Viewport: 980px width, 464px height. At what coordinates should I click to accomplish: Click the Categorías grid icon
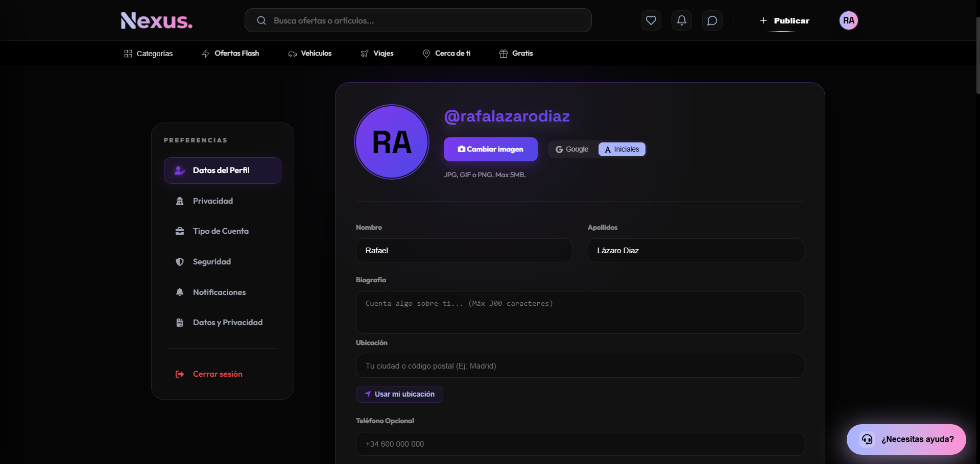pyautogui.click(x=128, y=54)
